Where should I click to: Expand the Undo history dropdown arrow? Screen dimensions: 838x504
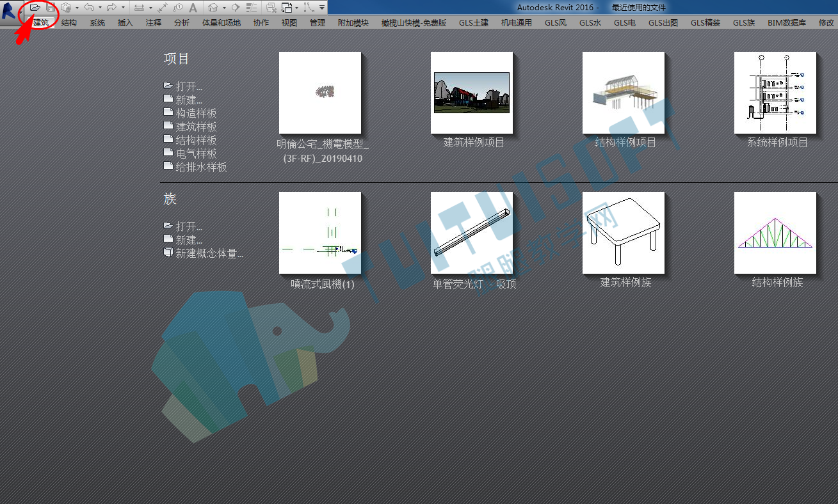[x=100, y=7]
